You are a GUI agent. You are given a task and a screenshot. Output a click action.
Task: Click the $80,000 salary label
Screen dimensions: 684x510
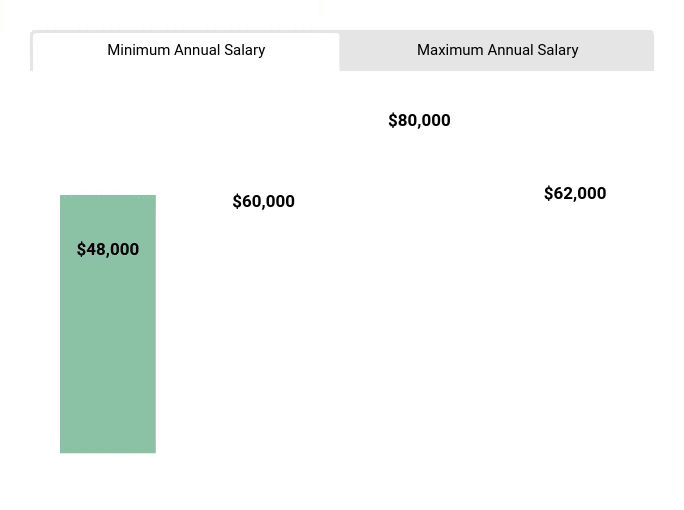[x=419, y=120]
